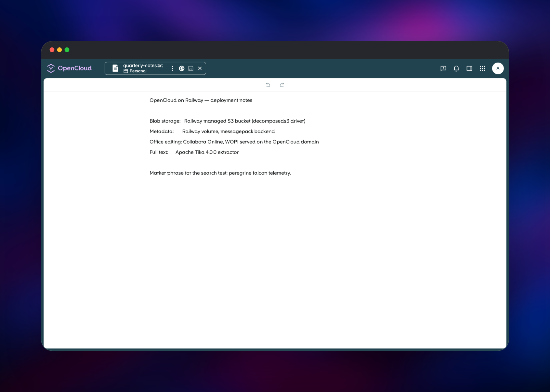Save the file with the floppy icon
The height and width of the screenshot is (392, 550).
point(191,69)
